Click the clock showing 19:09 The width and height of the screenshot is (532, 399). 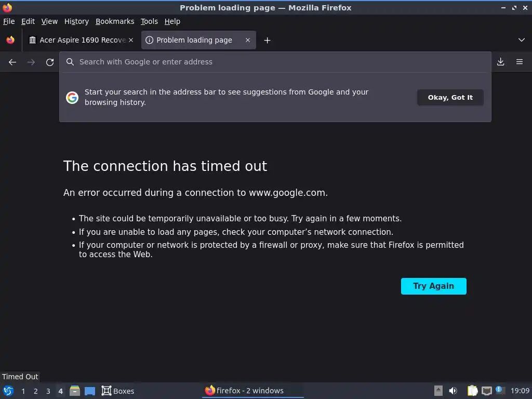coord(520,391)
